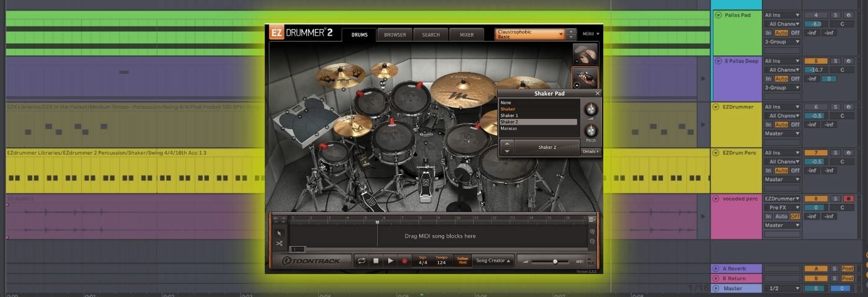The image size is (868, 297).
Task: Open the Pallas Pad 3-Group output dropdown
Action: [782, 42]
